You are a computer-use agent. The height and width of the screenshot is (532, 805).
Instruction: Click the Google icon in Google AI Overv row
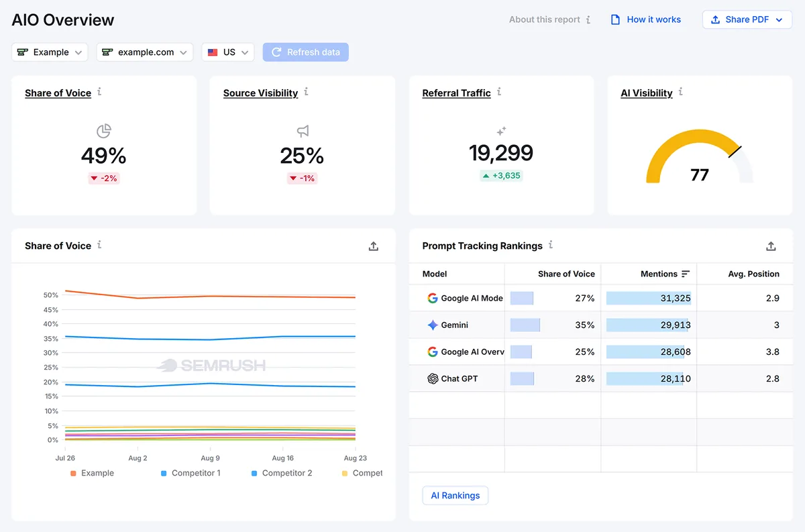pyautogui.click(x=433, y=352)
